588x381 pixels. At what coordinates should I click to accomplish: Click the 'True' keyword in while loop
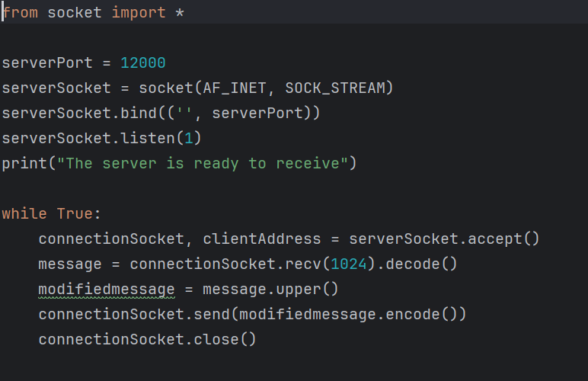click(74, 213)
